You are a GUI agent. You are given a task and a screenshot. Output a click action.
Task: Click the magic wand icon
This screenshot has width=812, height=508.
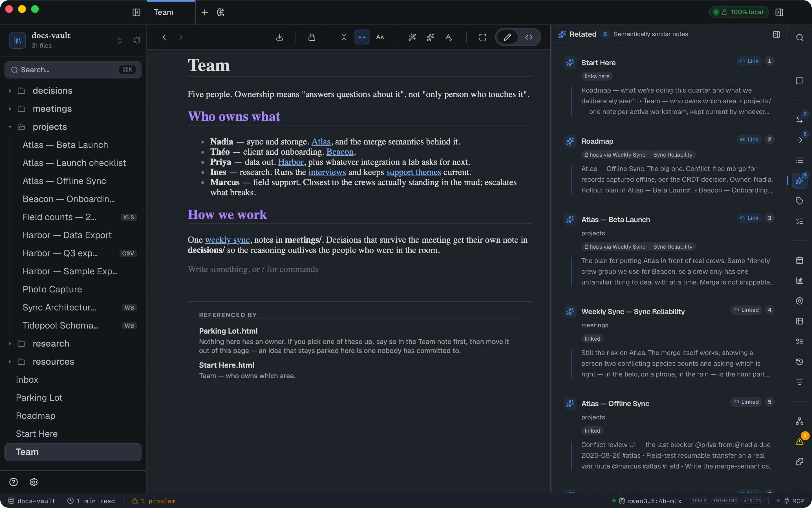coord(412,37)
